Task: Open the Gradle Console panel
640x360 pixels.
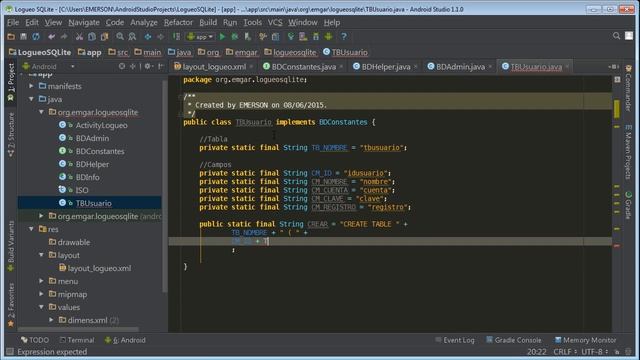Action: click(513, 340)
